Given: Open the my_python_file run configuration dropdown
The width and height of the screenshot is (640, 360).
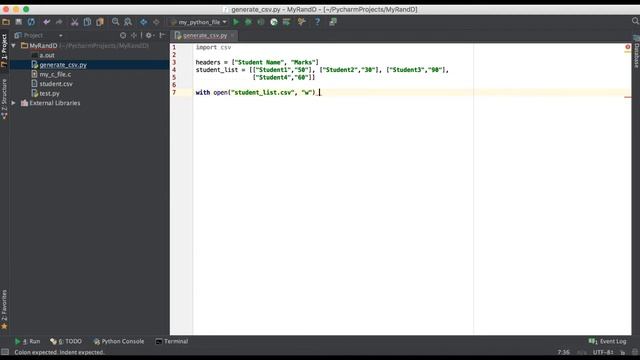Looking at the screenshot, I should (x=198, y=22).
